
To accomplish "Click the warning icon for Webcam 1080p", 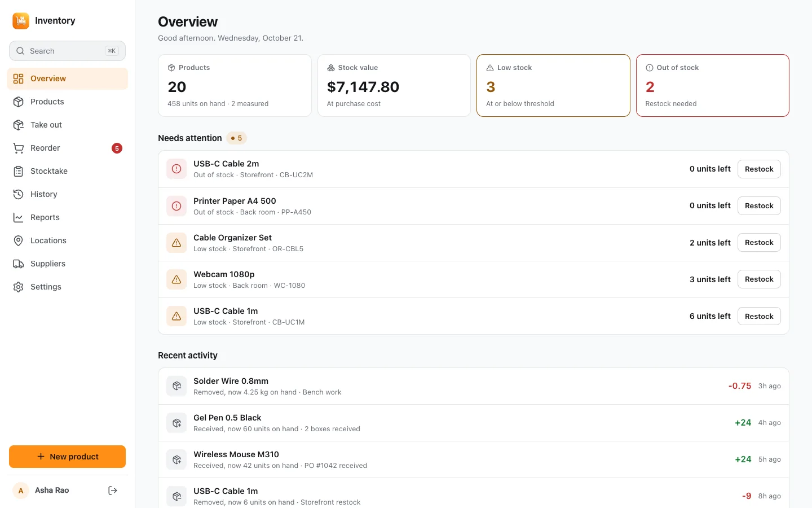I will pos(176,279).
